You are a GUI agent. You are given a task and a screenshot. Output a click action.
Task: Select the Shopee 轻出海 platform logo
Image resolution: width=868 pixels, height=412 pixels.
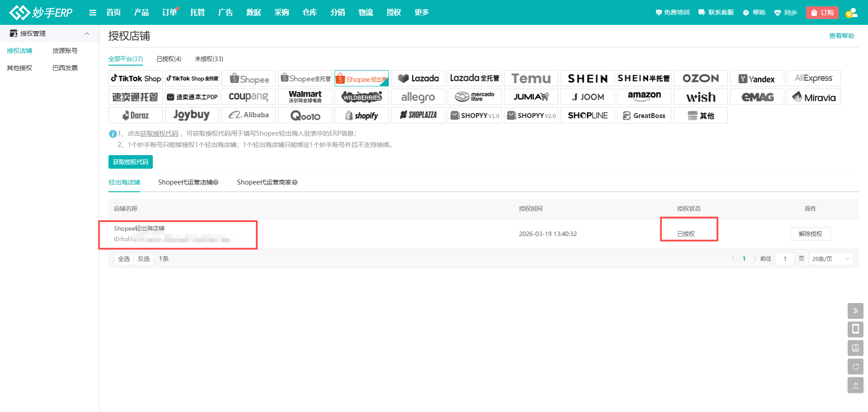362,78
